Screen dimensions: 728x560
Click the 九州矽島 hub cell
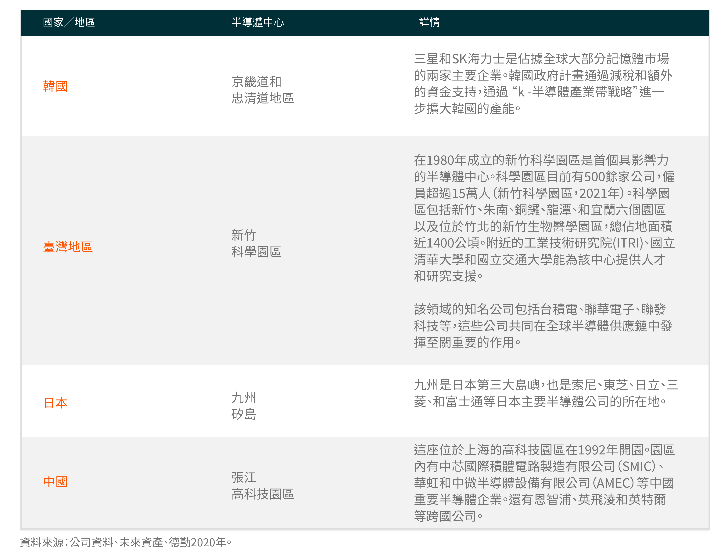tap(244, 406)
